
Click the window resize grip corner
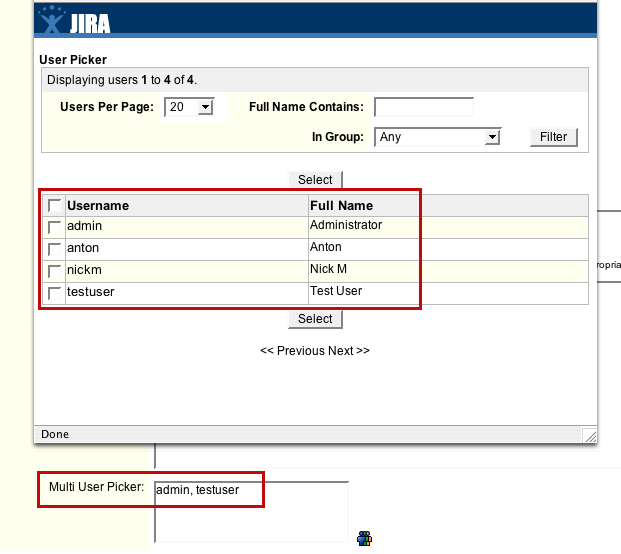click(x=590, y=436)
